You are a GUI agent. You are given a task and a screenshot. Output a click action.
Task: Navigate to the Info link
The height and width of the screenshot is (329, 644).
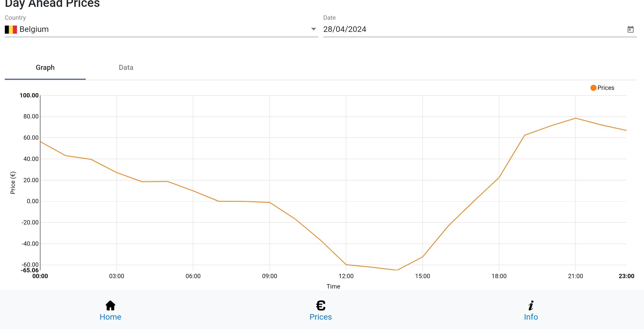531,317
